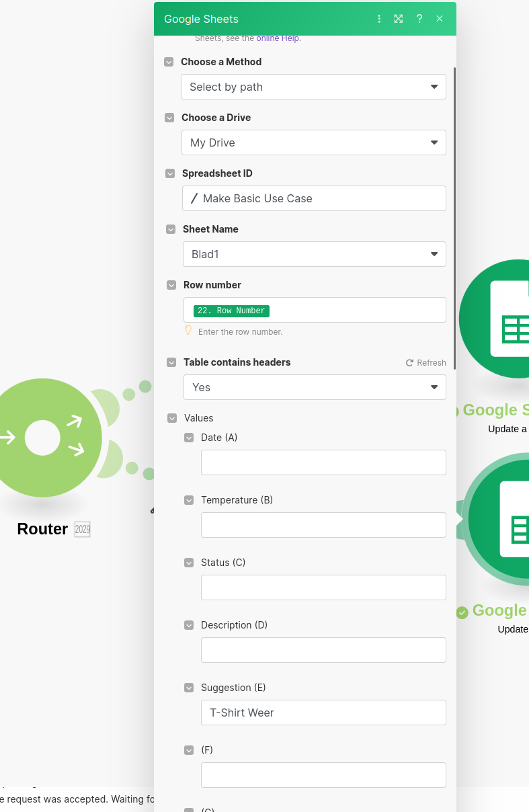
Task: Click the dialog's vertical scrollbar
Action: (454, 217)
